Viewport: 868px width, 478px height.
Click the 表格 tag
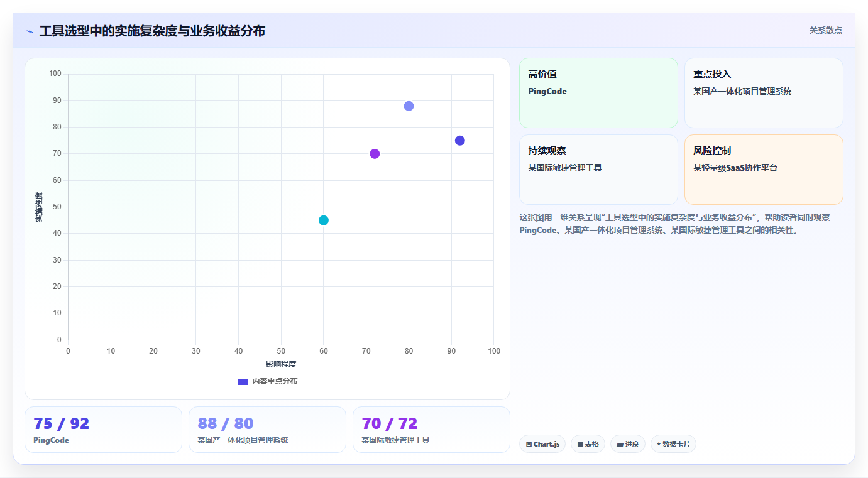588,444
